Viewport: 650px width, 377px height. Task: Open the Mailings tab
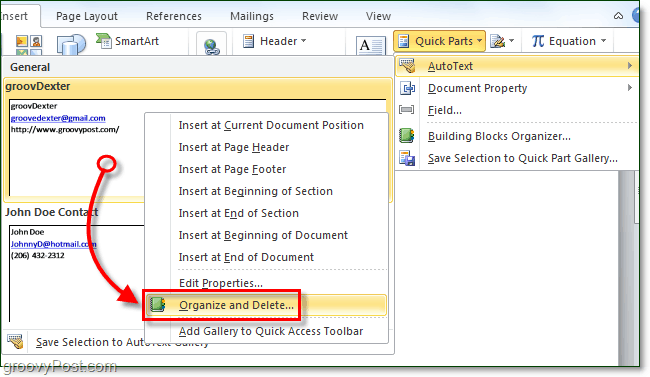(252, 16)
